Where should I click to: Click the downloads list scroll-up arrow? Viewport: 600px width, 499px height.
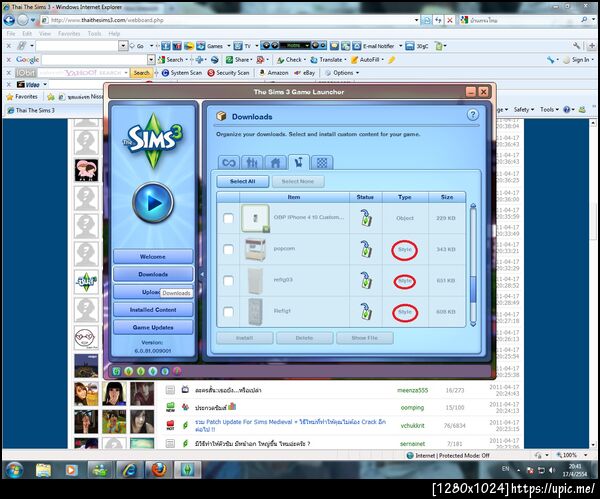click(x=473, y=206)
